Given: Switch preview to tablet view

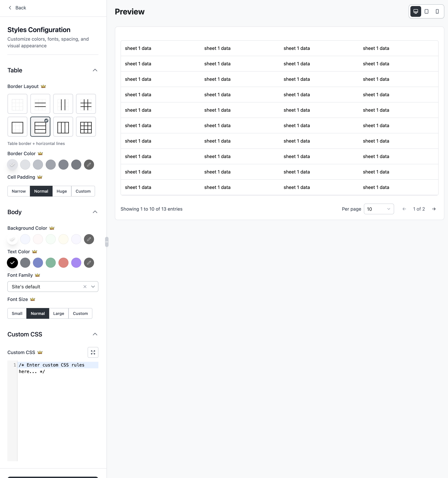Looking at the screenshot, I should tap(426, 12).
